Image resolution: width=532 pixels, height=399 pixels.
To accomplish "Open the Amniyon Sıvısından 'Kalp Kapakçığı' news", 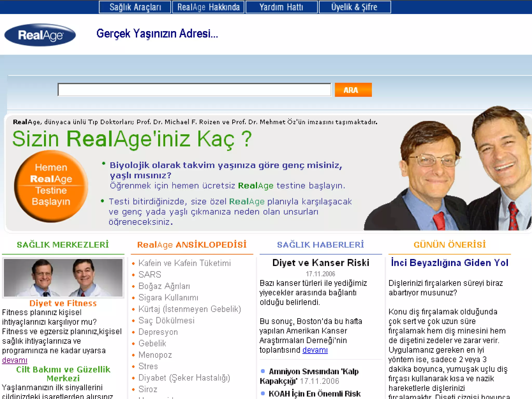I will 314,372.
